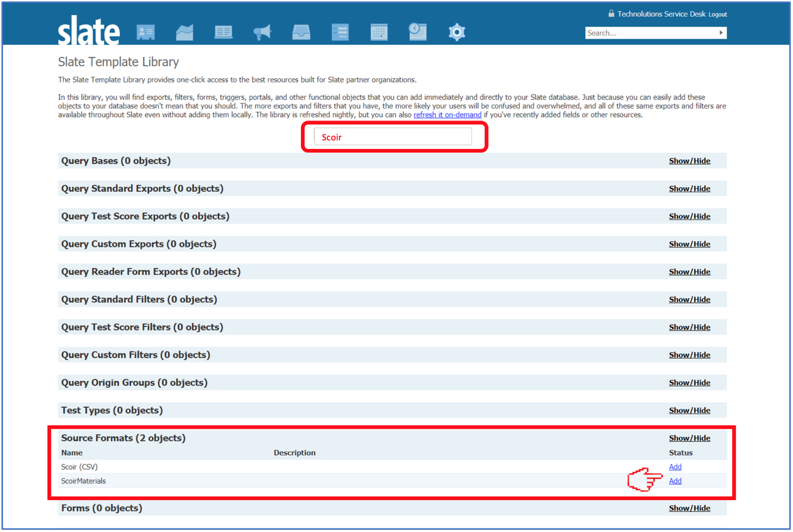Toggle Show/Hide for Query Test Score Filters

tap(689, 328)
